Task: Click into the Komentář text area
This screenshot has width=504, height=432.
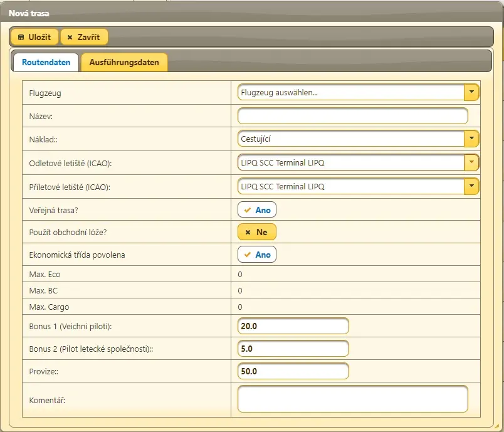Action: (352, 399)
